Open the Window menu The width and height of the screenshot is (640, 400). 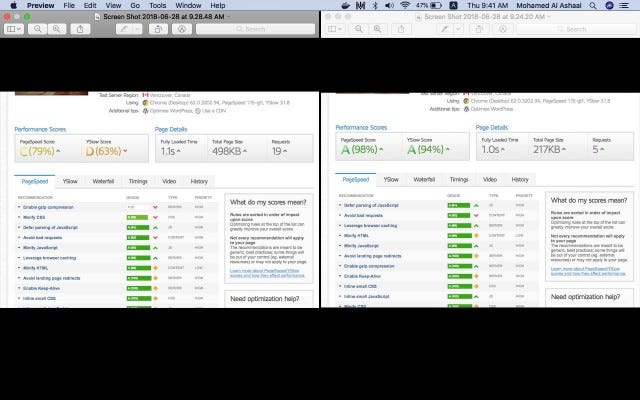(188, 5)
